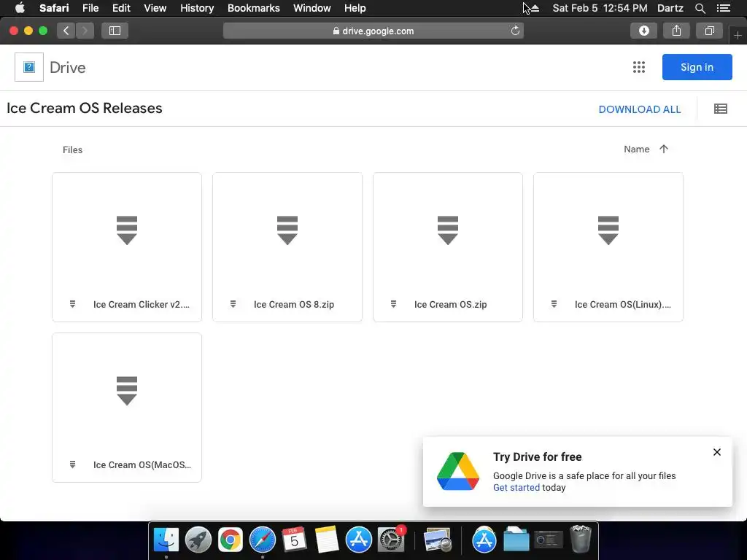Open the History menu

(x=197, y=8)
